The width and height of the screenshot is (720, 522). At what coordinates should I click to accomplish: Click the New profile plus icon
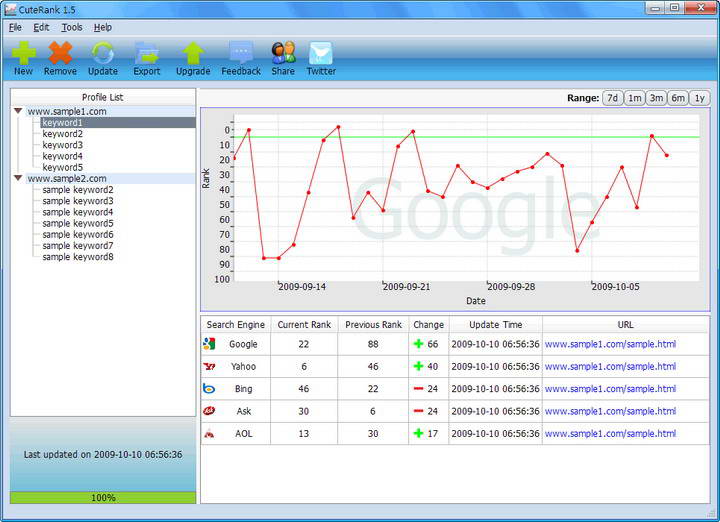(x=23, y=53)
